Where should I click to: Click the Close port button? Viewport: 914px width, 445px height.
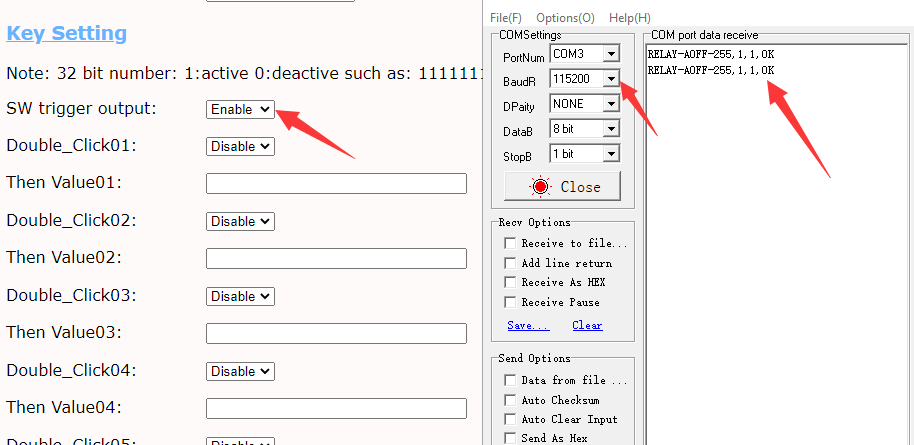tap(562, 187)
